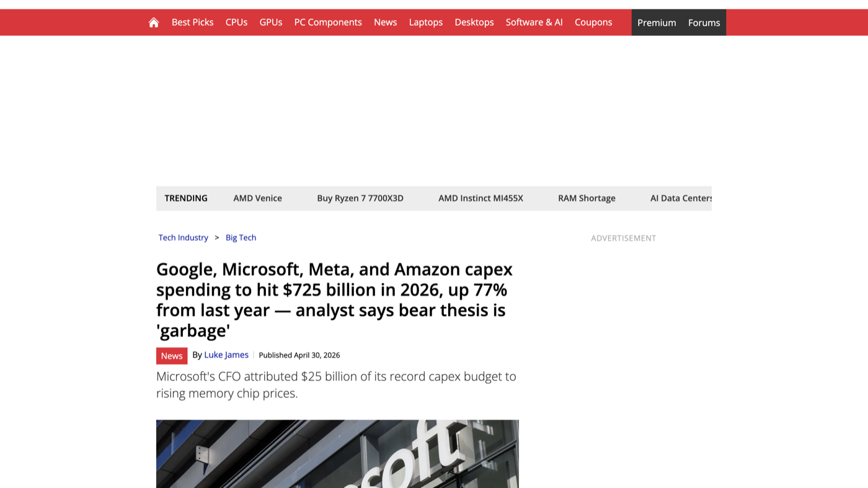Go to the home page icon
The image size is (868, 488).
(154, 22)
